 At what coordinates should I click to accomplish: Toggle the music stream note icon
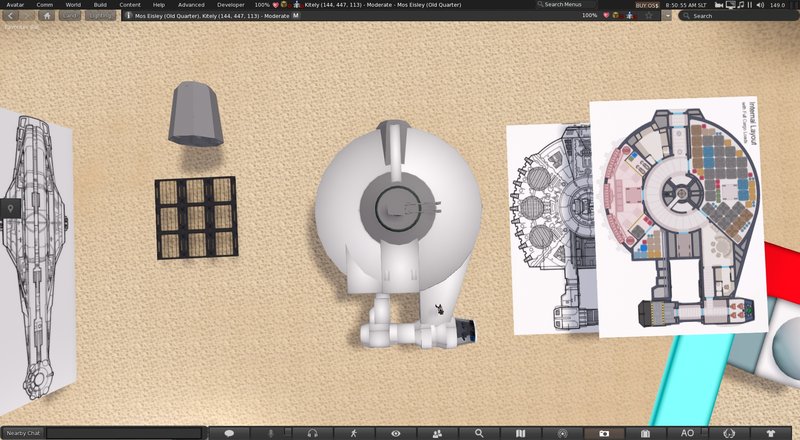coord(741,5)
